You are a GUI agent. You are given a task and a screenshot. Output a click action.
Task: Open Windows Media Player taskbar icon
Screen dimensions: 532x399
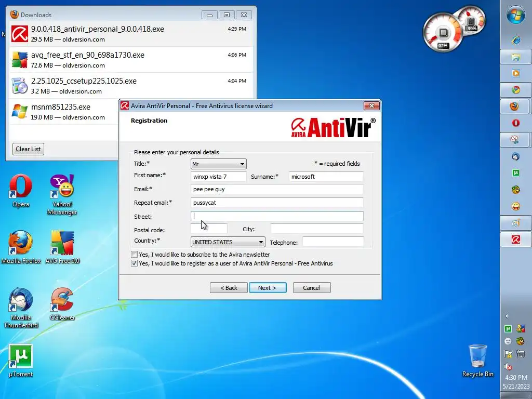click(x=516, y=73)
